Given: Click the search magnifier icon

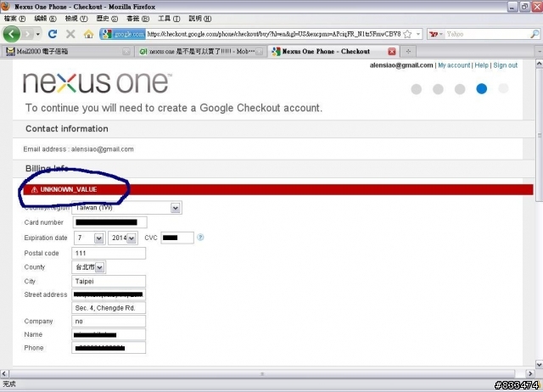Looking at the screenshot, I should pyautogui.click(x=535, y=34).
